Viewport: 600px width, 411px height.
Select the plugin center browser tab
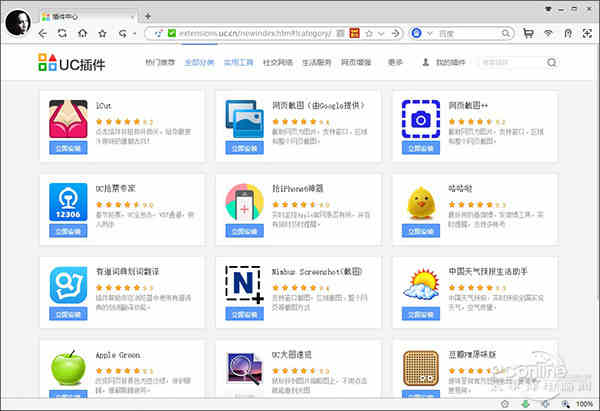pyautogui.click(x=87, y=17)
